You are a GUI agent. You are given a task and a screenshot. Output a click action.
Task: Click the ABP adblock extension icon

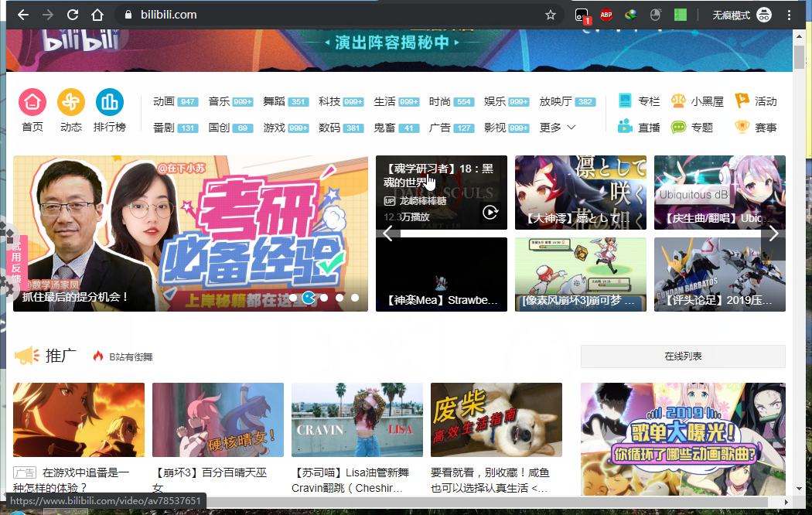[x=606, y=14]
